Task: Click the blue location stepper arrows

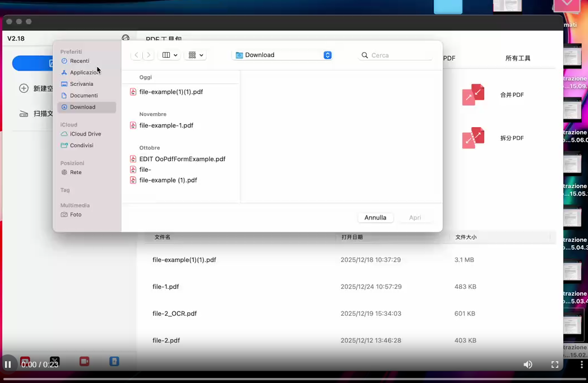Action: tap(327, 55)
